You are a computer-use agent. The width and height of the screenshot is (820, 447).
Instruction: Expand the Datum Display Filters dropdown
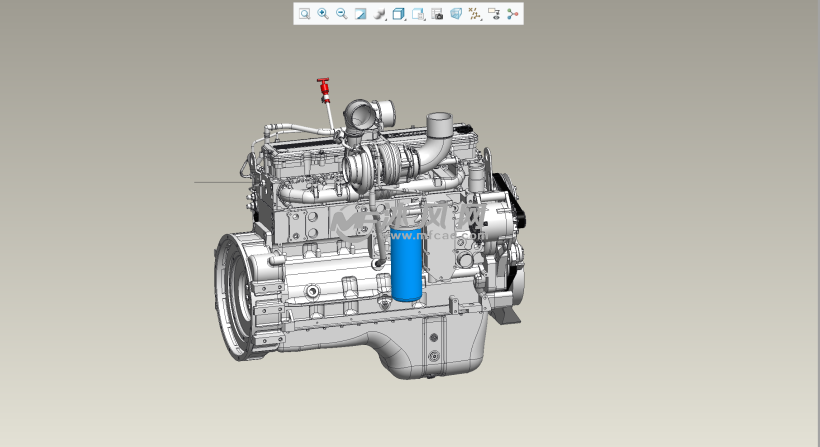475,14
